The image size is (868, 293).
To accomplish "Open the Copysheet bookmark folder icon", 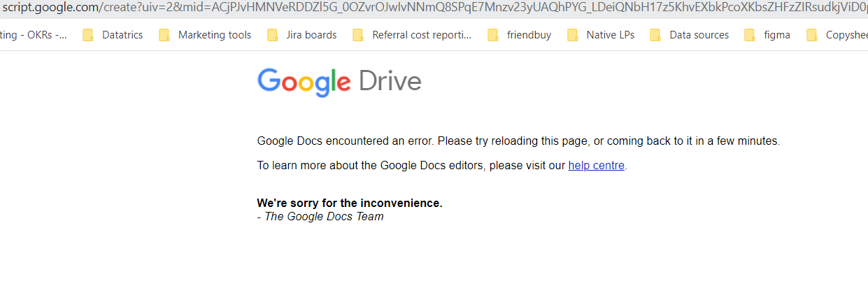I will [812, 35].
